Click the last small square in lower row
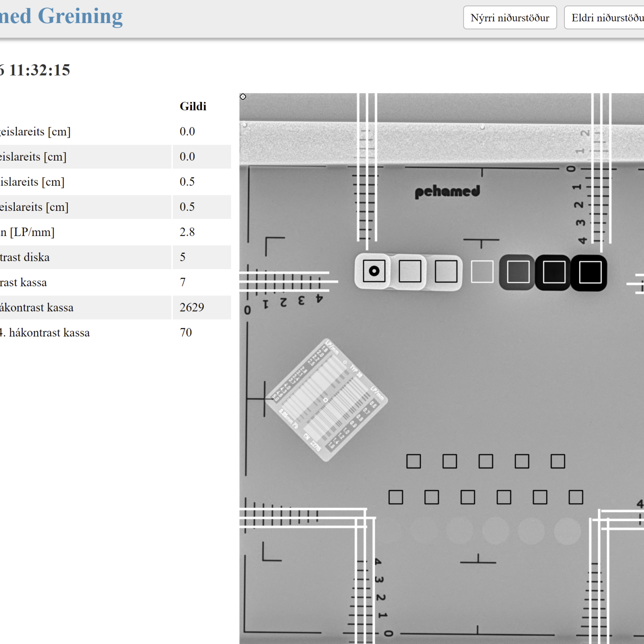The image size is (644, 644). click(x=576, y=497)
